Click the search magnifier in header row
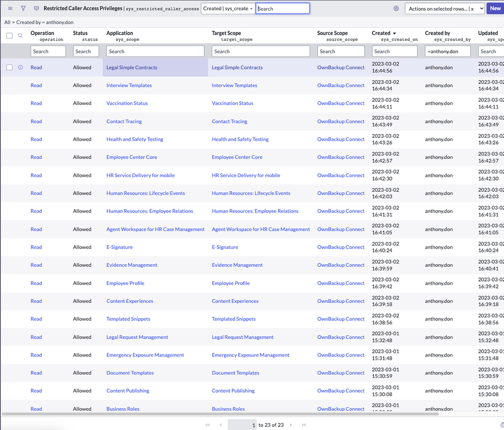This screenshot has height=430, width=504. 20,36
